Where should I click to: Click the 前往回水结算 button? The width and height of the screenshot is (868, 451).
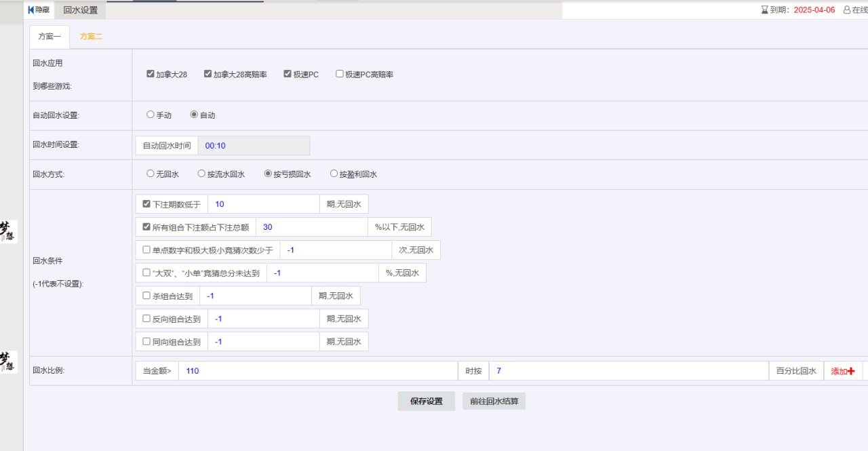coord(494,401)
